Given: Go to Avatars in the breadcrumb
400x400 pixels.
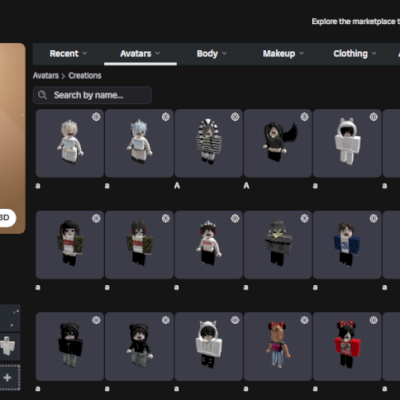Looking at the screenshot, I should pyautogui.click(x=46, y=76).
